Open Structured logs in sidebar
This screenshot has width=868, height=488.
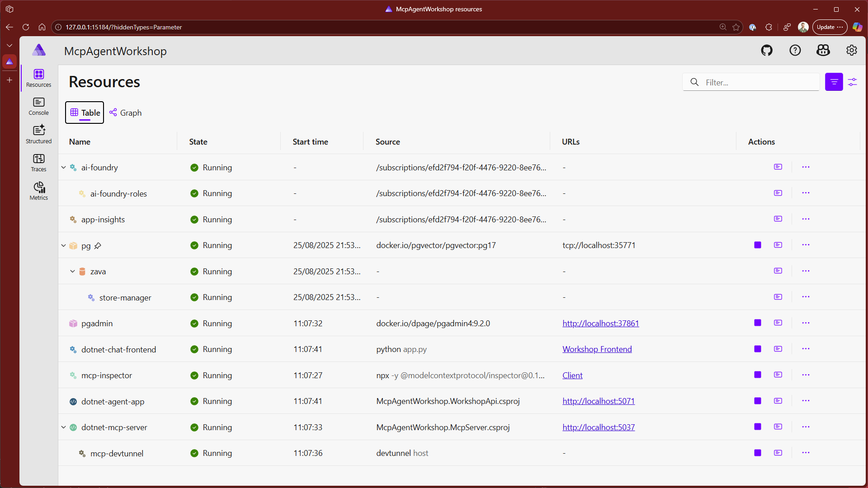39,135
